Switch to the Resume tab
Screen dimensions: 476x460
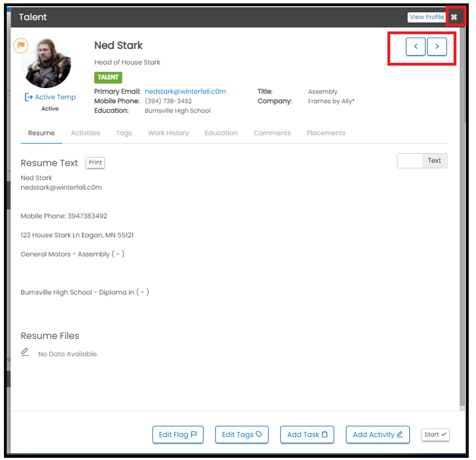[41, 133]
